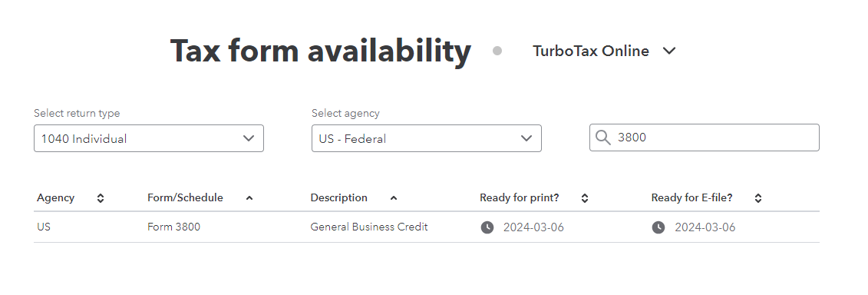The width and height of the screenshot is (868, 295).
Task: Open the Select agency dropdown
Action: click(426, 138)
